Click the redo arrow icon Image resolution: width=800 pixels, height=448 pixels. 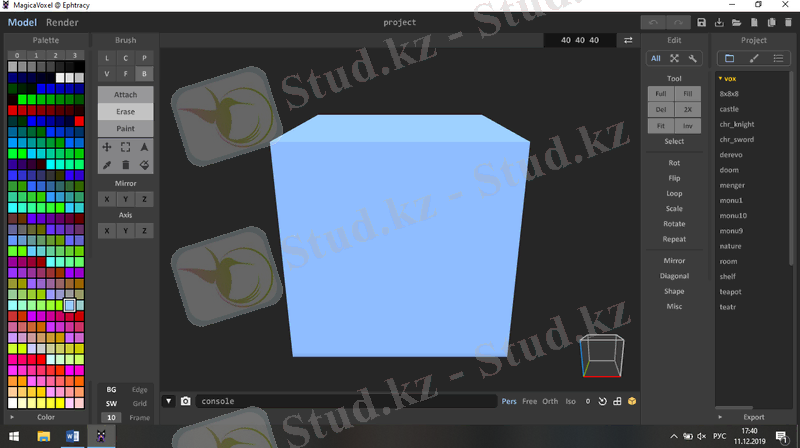tap(678, 22)
